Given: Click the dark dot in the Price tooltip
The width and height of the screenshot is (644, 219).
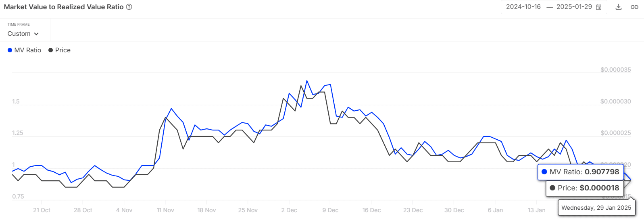Looking at the screenshot, I should point(552,188).
